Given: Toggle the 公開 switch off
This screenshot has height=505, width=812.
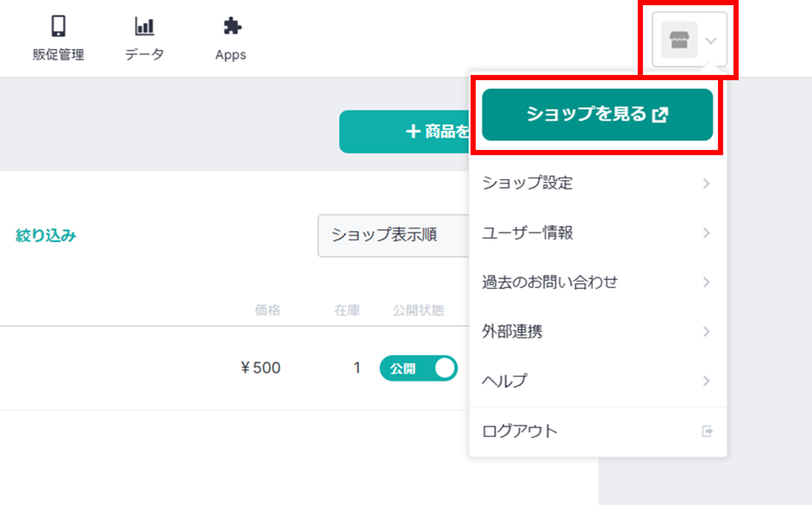Looking at the screenshot, I should [418, 368].
